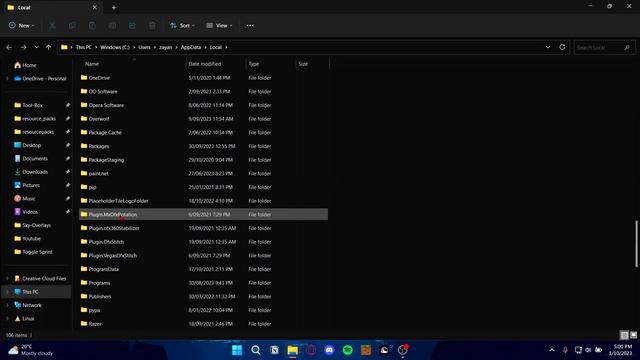Click AppData in address breadcrumb
The width and height of the screenshot is (640, 360).
coord(191,47)
